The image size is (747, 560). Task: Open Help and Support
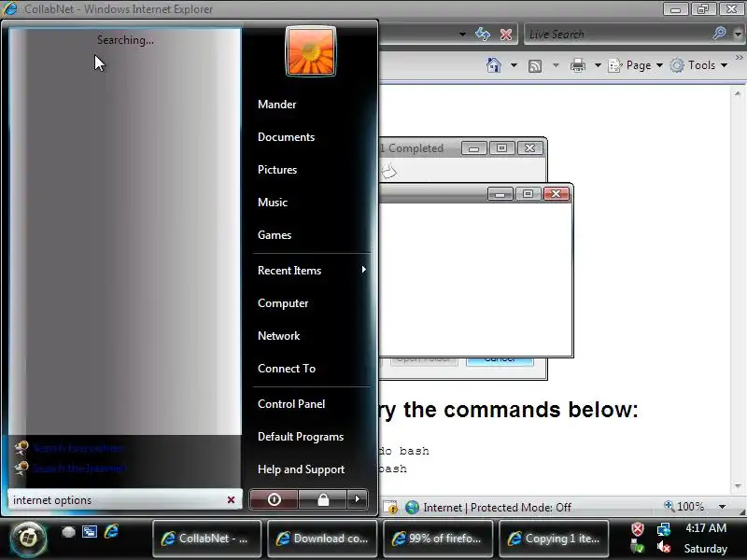point(301,469)
